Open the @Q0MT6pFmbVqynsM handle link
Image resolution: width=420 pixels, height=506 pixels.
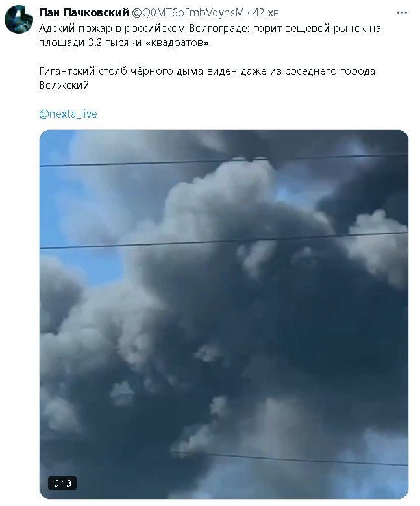188,12
